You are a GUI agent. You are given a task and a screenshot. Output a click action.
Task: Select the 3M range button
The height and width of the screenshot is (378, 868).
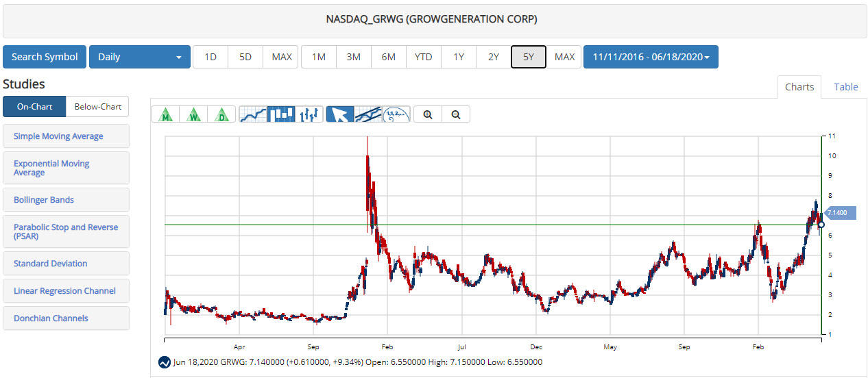coord(354,57)
